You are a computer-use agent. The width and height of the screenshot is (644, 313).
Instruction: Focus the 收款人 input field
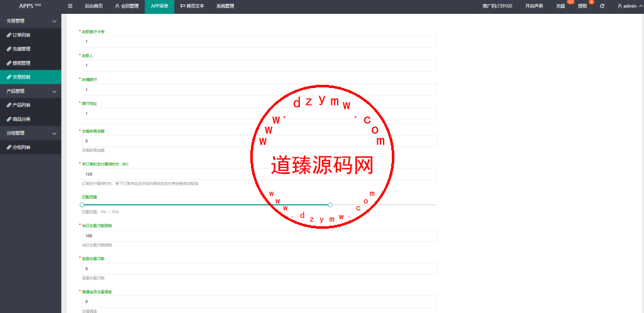pos(259,65)
